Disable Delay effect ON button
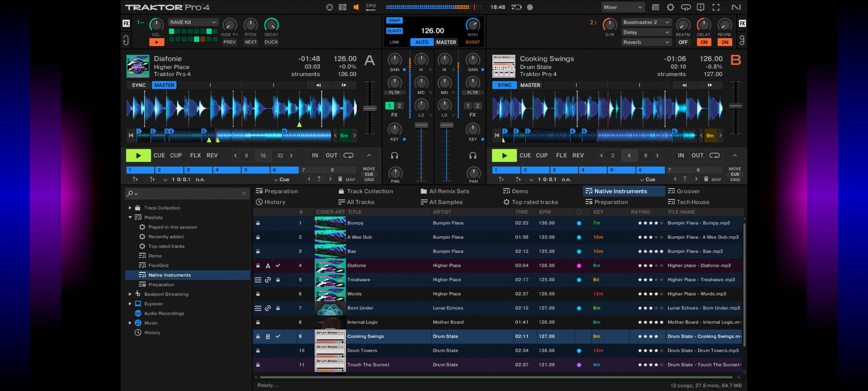 click(x=704, y=42)
